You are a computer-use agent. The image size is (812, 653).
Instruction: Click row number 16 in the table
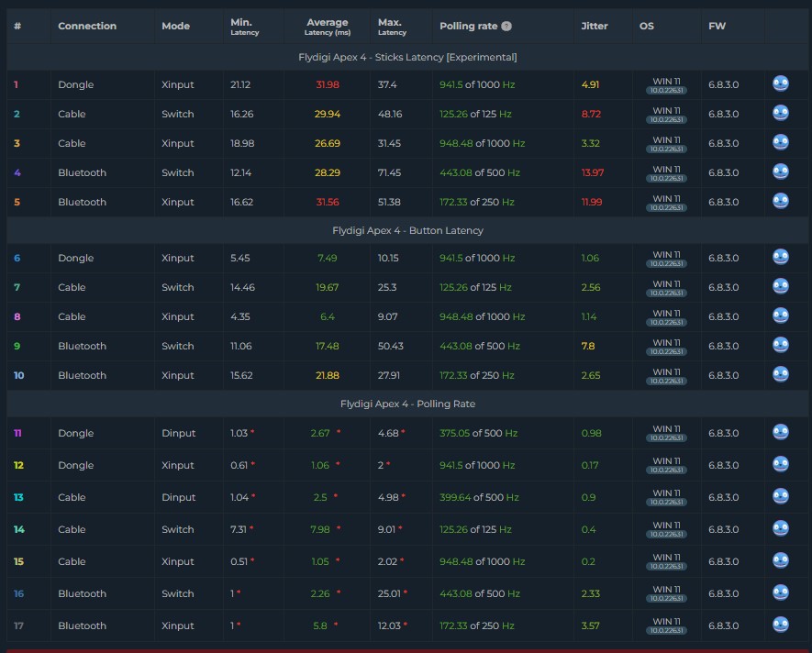[x=18, y=594]
